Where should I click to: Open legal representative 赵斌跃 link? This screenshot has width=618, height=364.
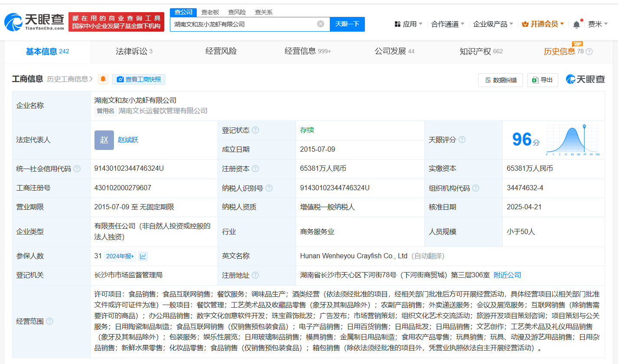click(x=128, y=140)
